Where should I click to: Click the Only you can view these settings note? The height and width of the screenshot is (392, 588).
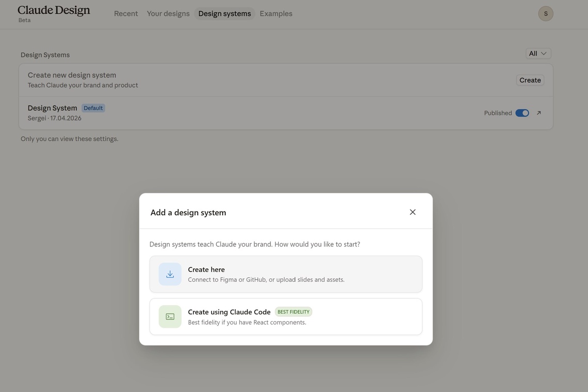coord(70,139)
